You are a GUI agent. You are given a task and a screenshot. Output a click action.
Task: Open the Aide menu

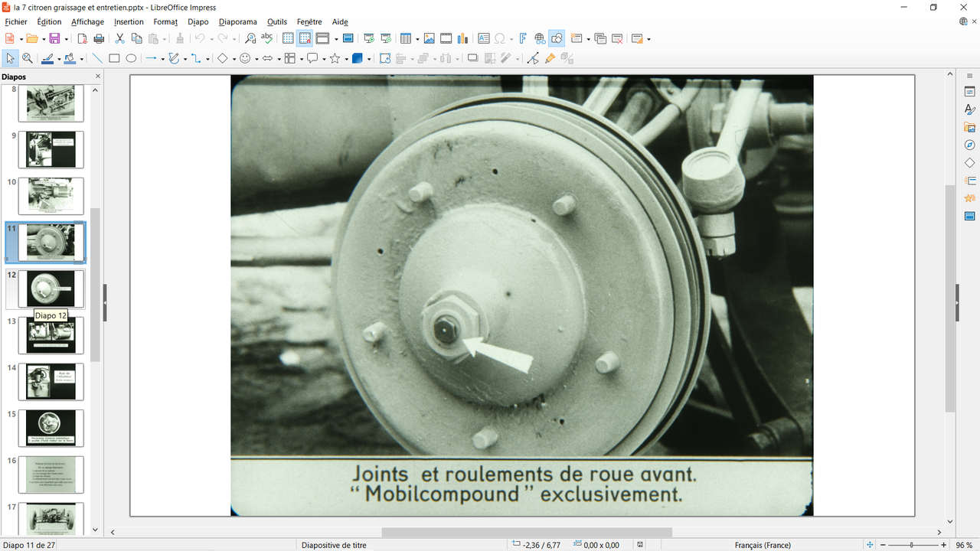340,22
